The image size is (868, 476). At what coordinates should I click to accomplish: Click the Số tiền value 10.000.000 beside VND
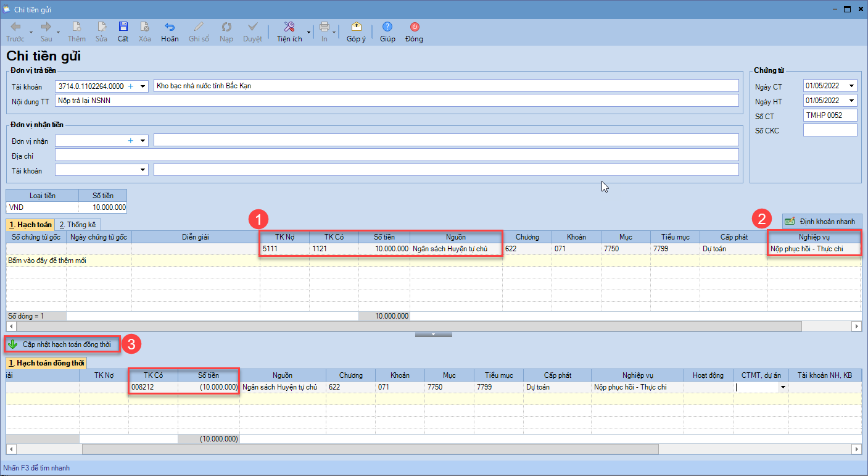point(102,207)
